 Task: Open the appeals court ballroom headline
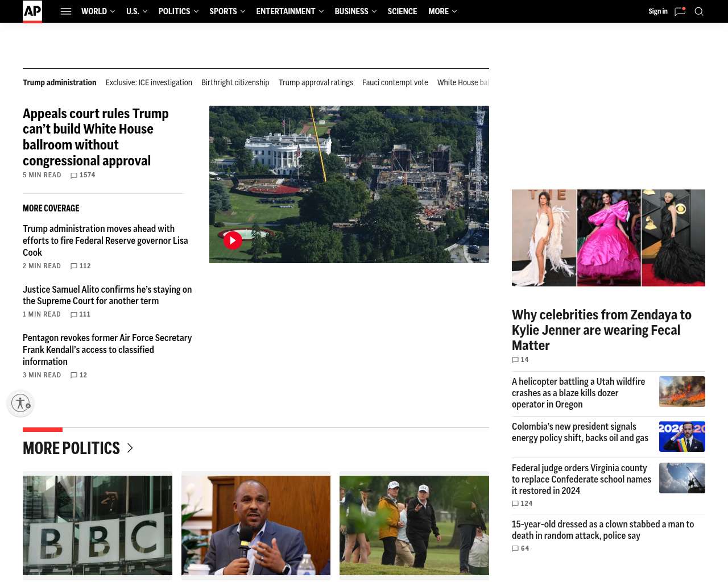click(x=96, y=137)
